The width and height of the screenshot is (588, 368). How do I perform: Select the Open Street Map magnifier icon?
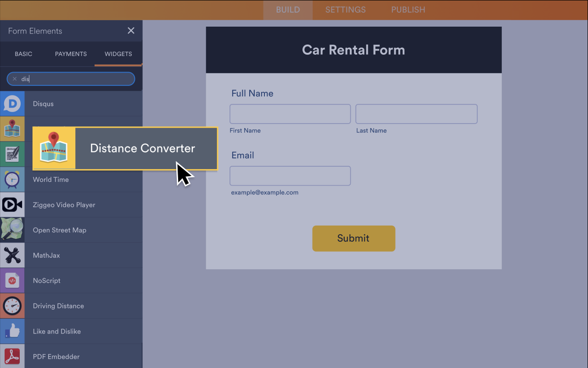click(11, 230)
